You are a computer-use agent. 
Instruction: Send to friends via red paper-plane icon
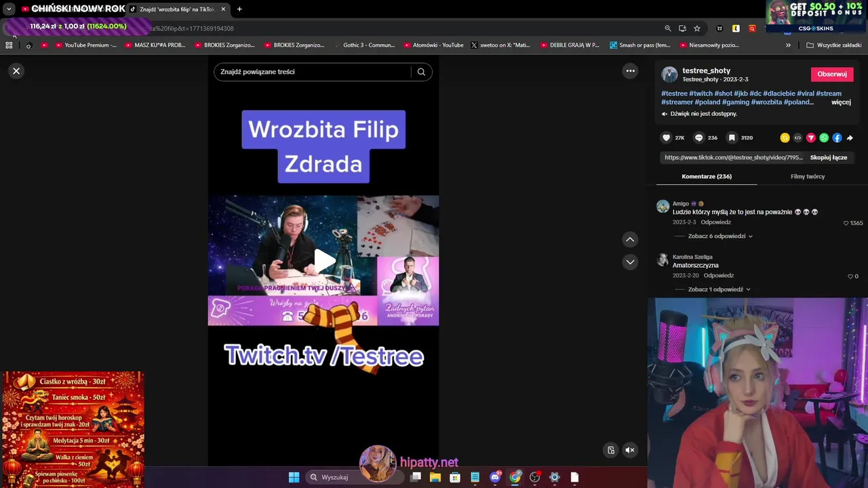810,138
